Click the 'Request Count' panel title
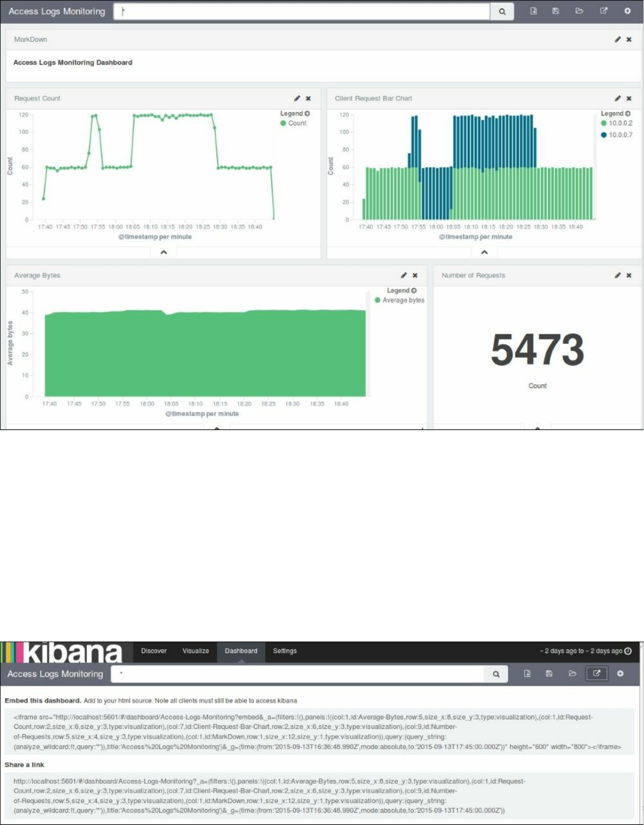 point(37,98)
